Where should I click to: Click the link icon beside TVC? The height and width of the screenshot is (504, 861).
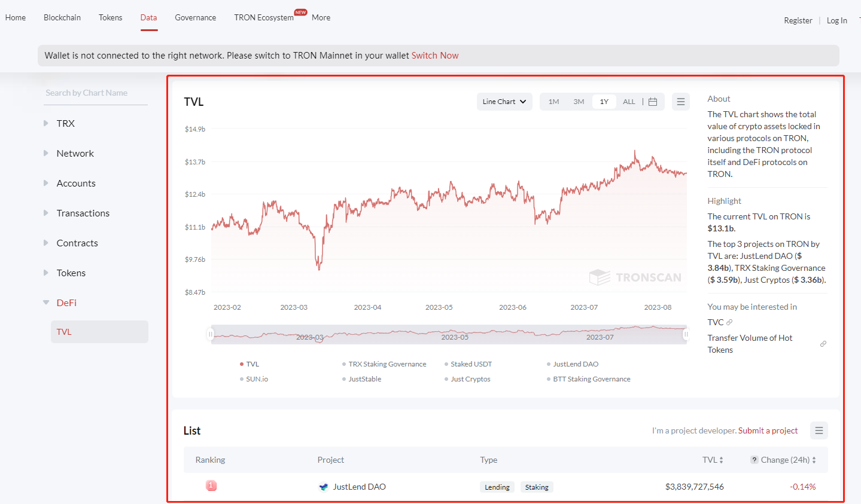point(729,322)
